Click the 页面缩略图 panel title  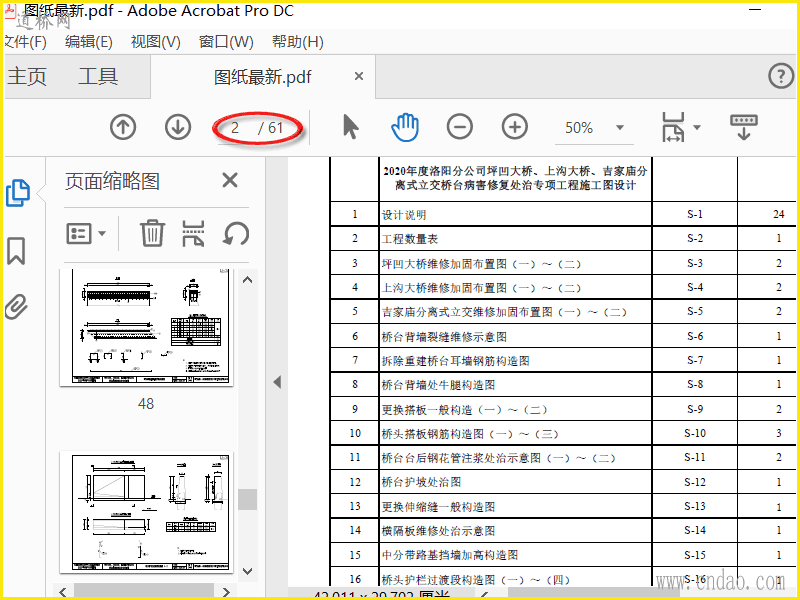pos(112,181)
